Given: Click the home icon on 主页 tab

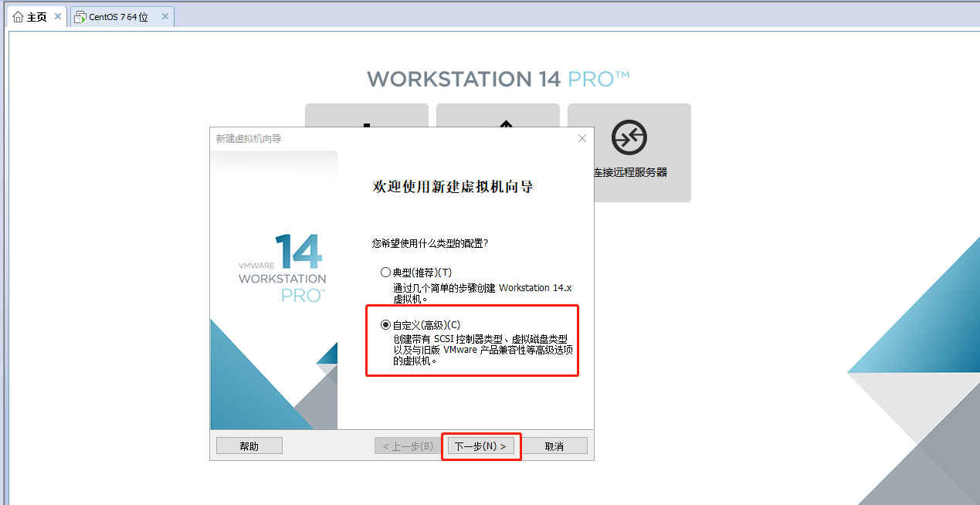Looking at the screenshot, I should (18, 17).
